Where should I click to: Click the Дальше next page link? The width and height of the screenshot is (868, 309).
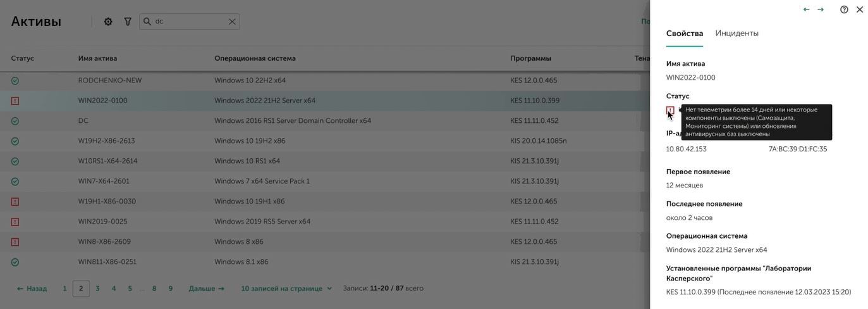point(206,289)
